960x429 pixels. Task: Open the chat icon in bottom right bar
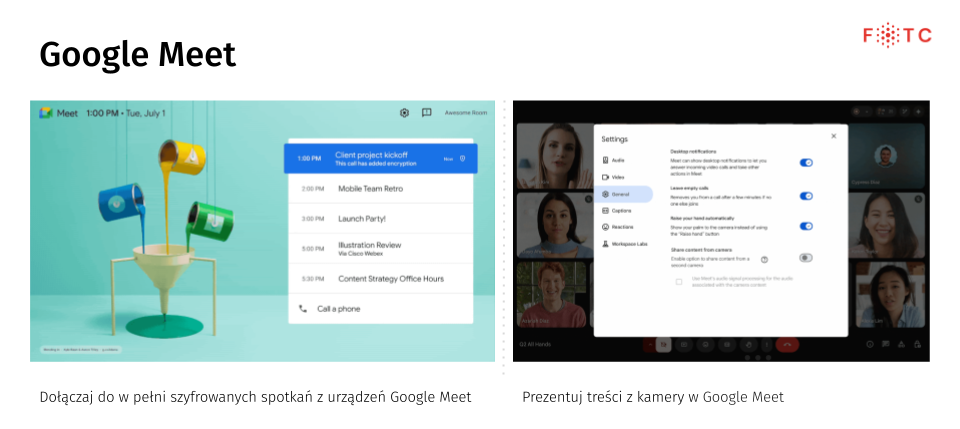pos(885,345)
